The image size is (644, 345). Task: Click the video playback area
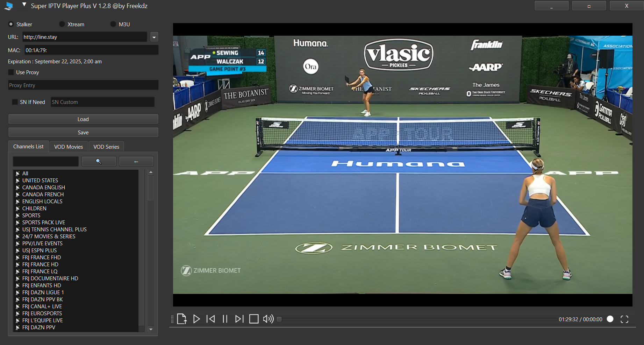pos(402,165)
